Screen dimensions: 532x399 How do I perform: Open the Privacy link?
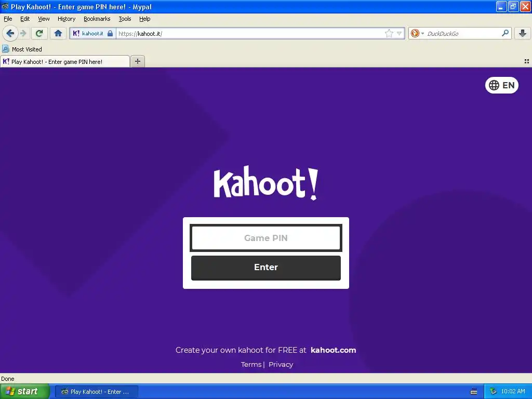281,364
